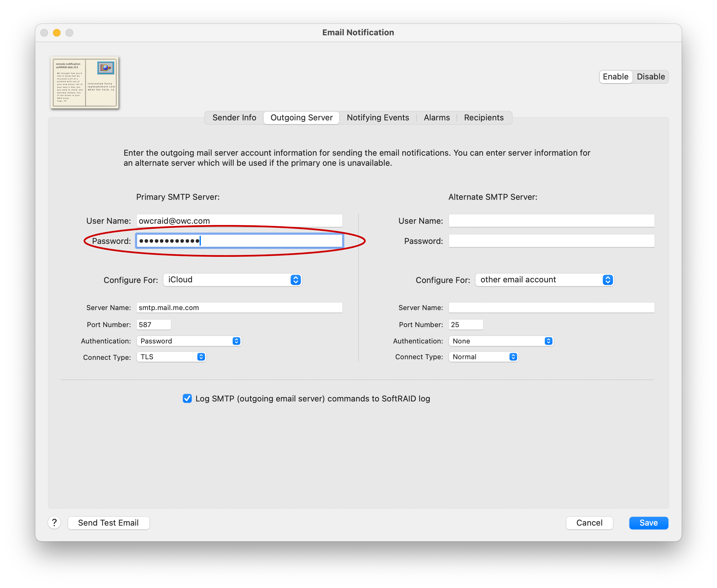The height and width of the screenshot is (588, 717).
Task: Open alternate Connect Type Normal dropdown
Action: 484,357
